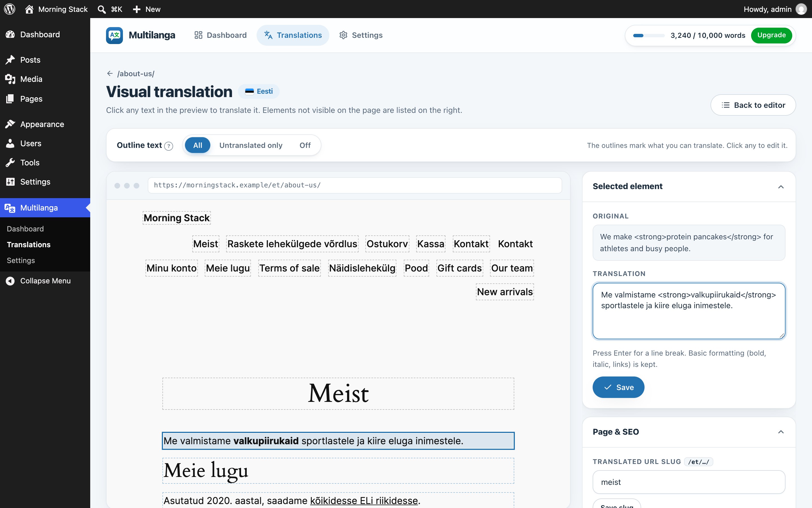
Task: Select Untranslated only outline option
Action: coord(251,145)
